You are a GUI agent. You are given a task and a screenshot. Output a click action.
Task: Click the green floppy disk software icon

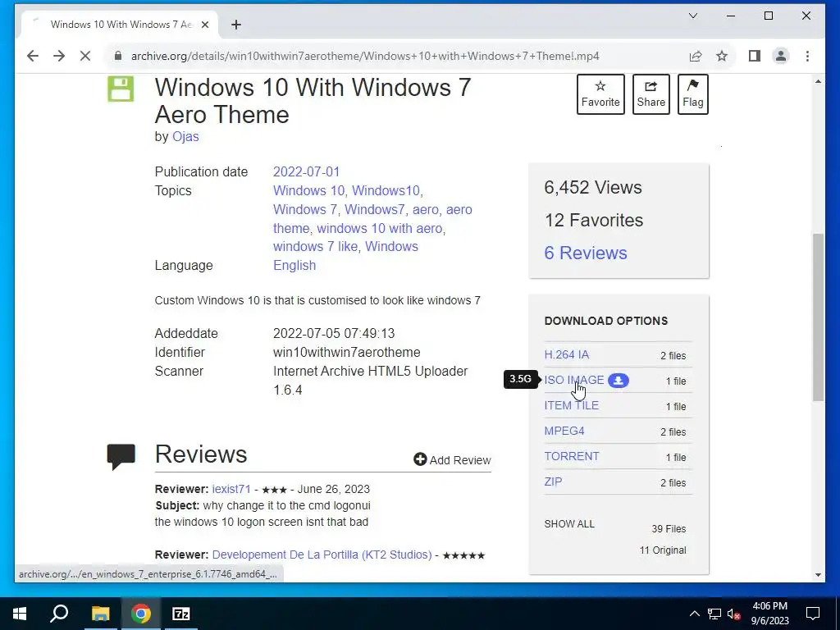click(x=121, y=89)
